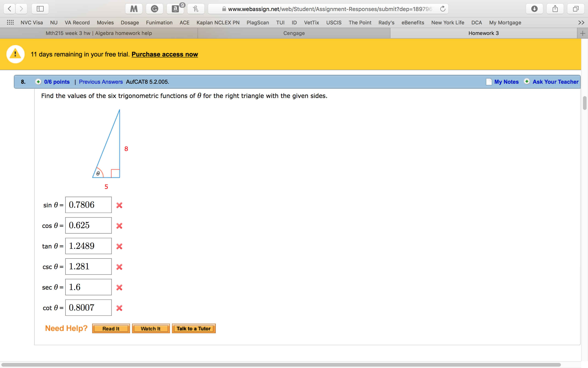Open My Notes link
Image resolution: width=588 pixels, height=368 pixels.
pyautogui.click(x=506, y=82)
